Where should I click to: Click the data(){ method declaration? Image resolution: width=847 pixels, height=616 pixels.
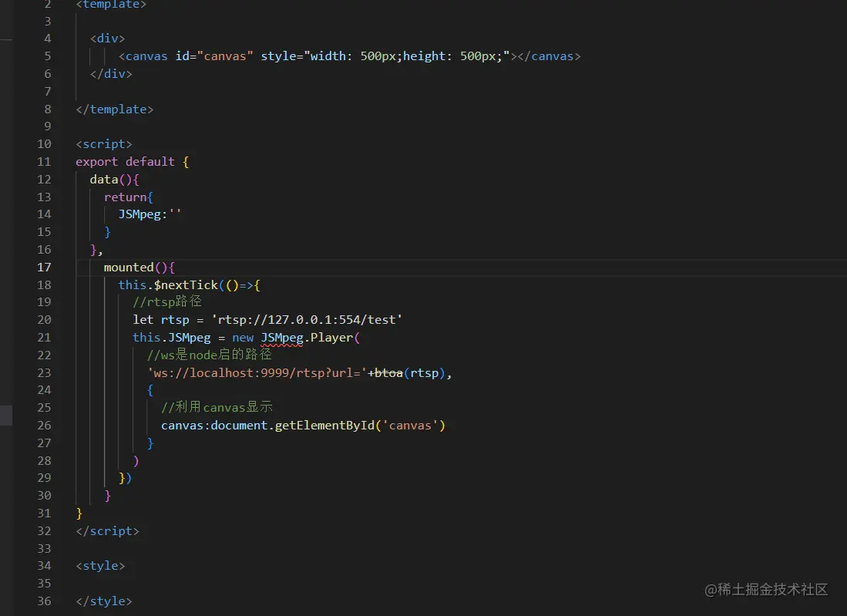click(115, 180)
